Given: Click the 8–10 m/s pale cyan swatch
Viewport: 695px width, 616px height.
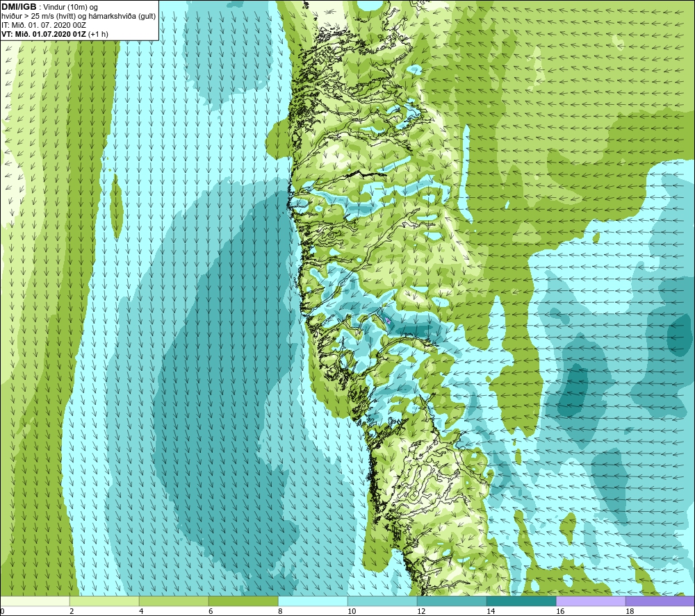Looking at the screenshot, I should [x=313, y=601].
